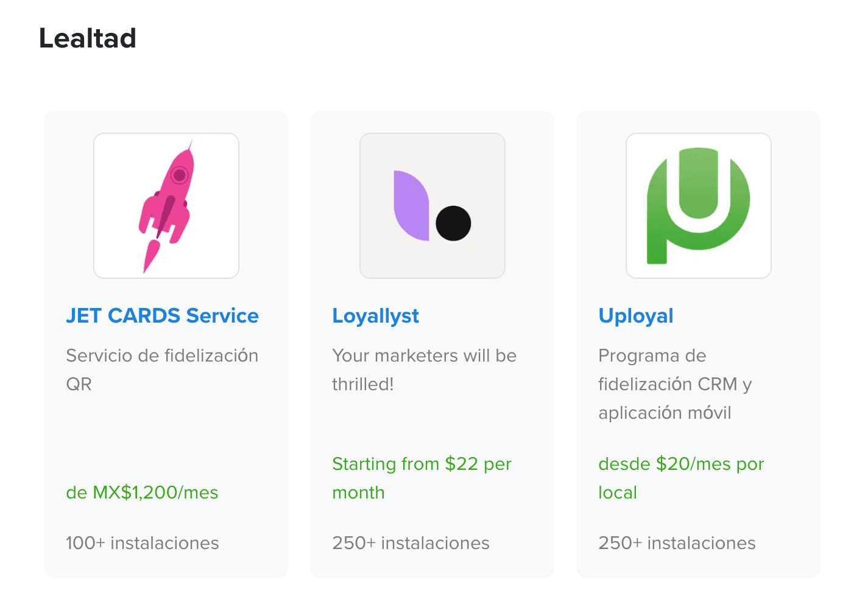Click empty area of JET CARDS card

pos(166,438)
